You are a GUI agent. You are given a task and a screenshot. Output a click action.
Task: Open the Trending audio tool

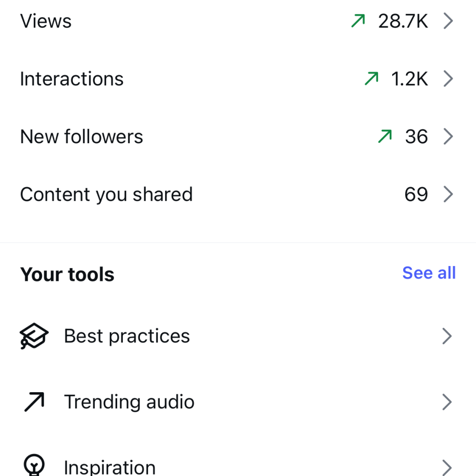pos(238,402)
